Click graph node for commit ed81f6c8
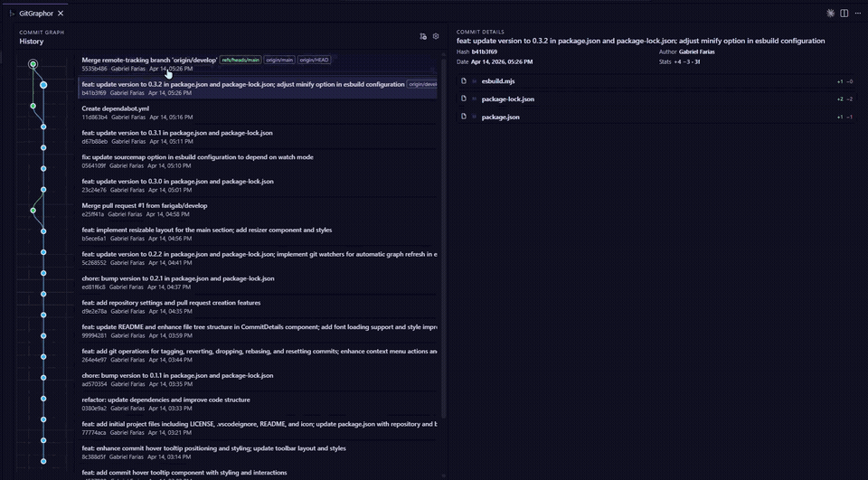 pyautogui.click(x=43, y=273)
